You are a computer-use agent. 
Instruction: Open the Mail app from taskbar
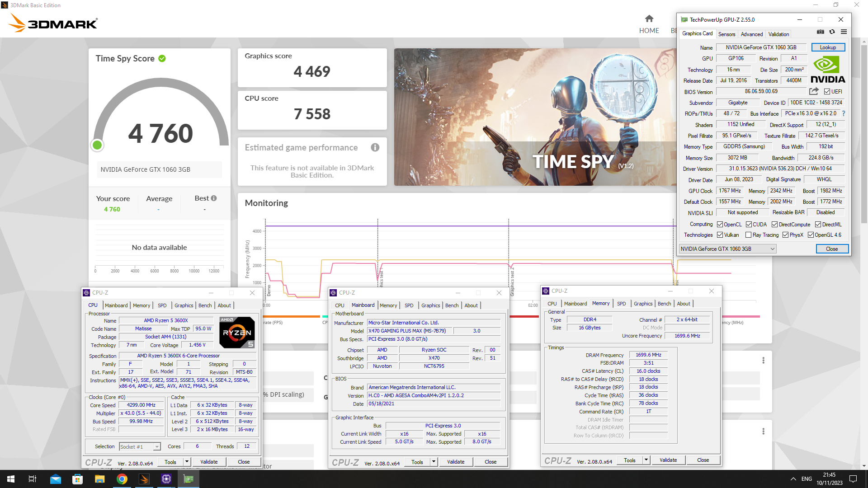(x=55, y=479)
